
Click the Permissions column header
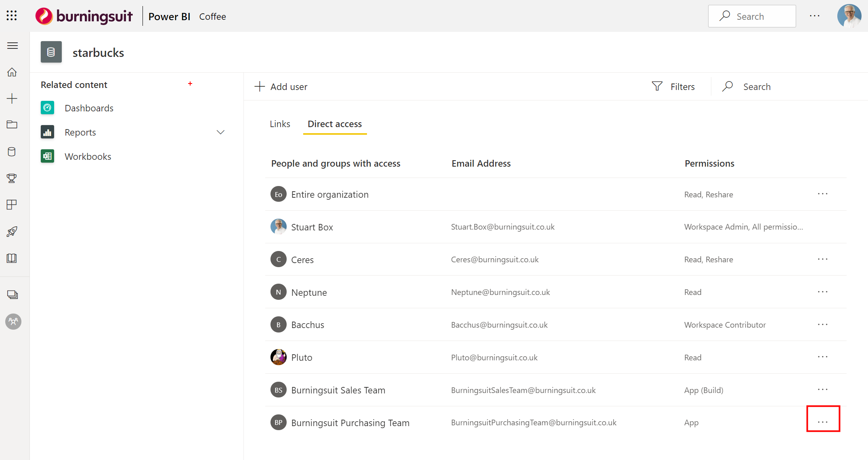709,163
